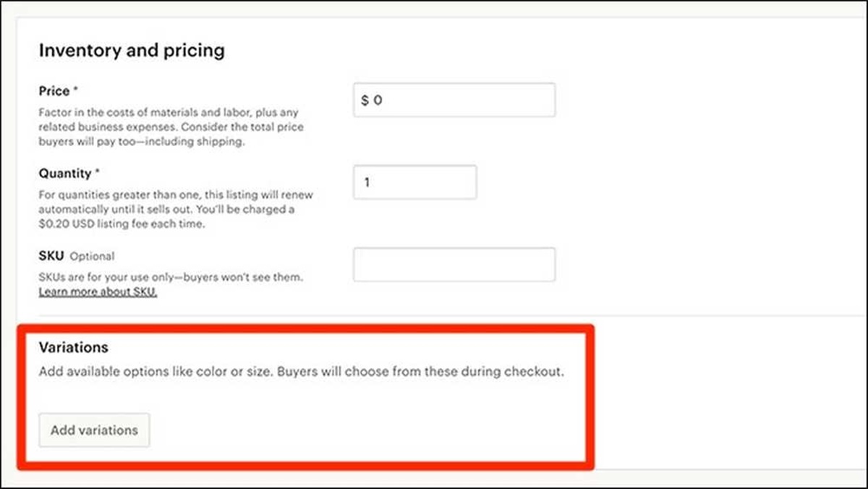The width and height of the screenshot is (868, 489).
Task: Click the dollar sign in Price field
Action: [x=365, y=101]
